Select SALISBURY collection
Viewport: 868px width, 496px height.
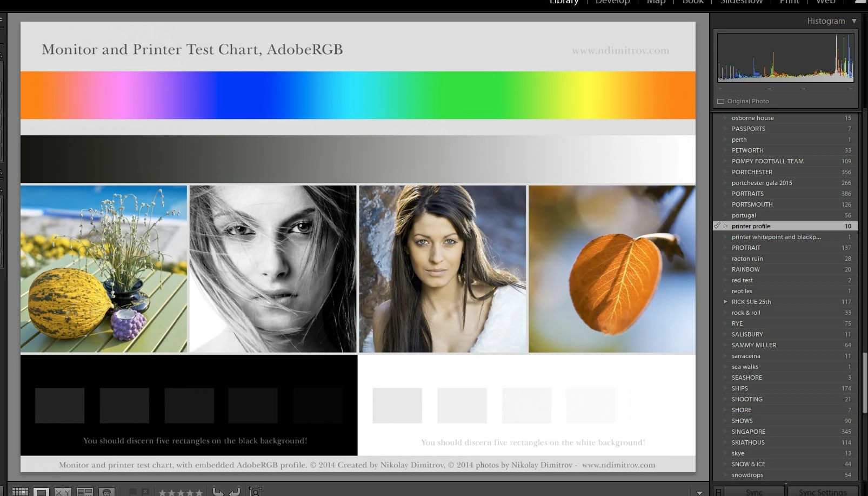[x=785, y=334]
